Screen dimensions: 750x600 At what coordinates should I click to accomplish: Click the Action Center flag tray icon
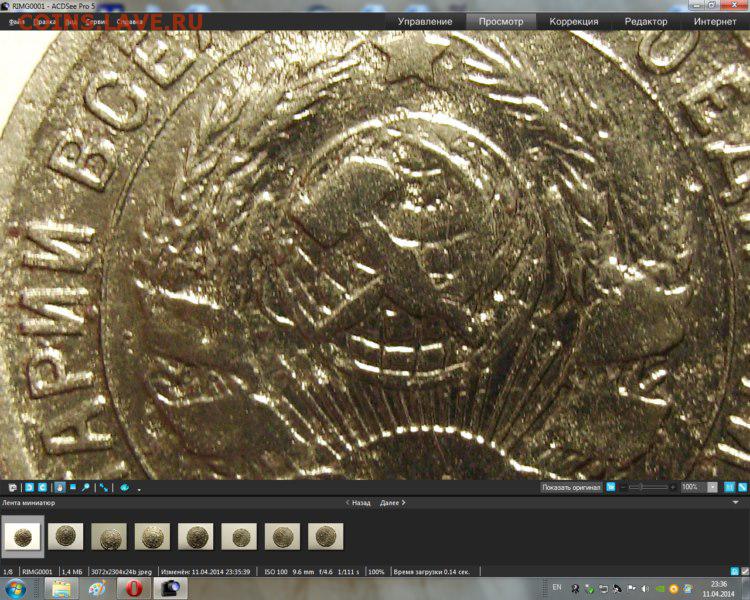(631, 589)
